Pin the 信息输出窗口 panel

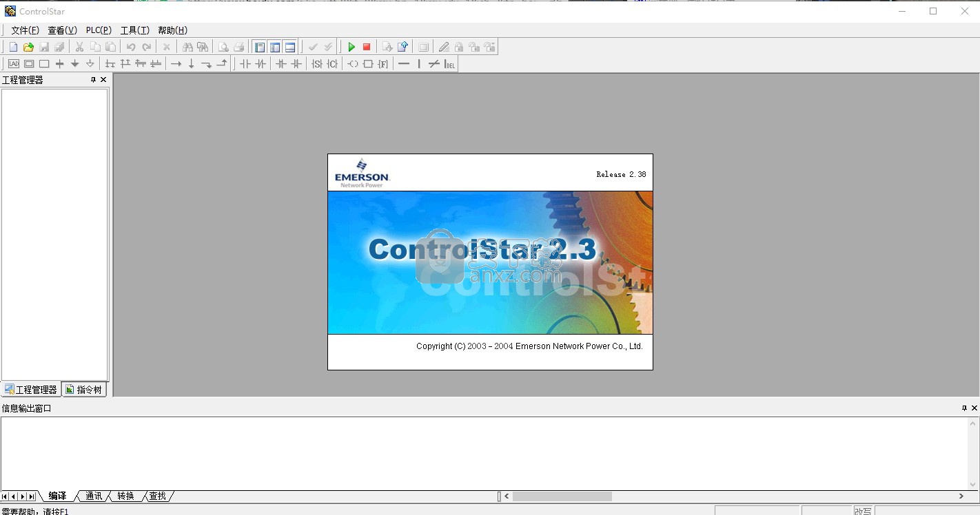click(965, 408)
